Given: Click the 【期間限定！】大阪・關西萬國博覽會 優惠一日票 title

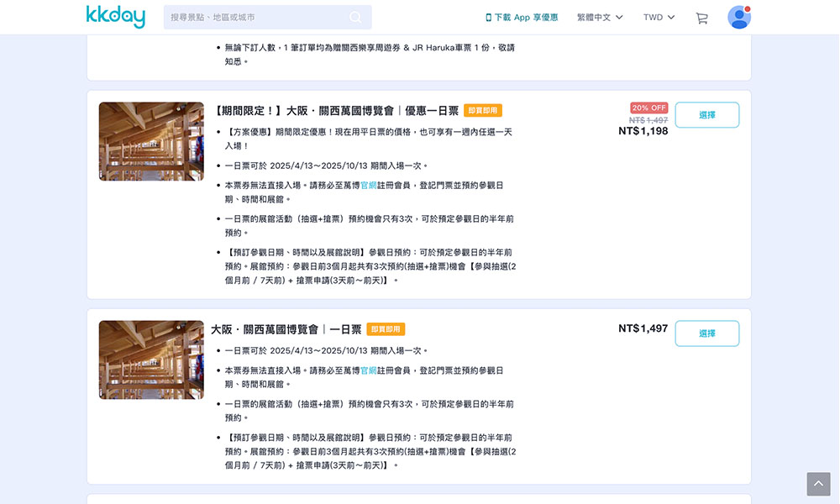Looking at the screenshot, I should pos(335,111).
